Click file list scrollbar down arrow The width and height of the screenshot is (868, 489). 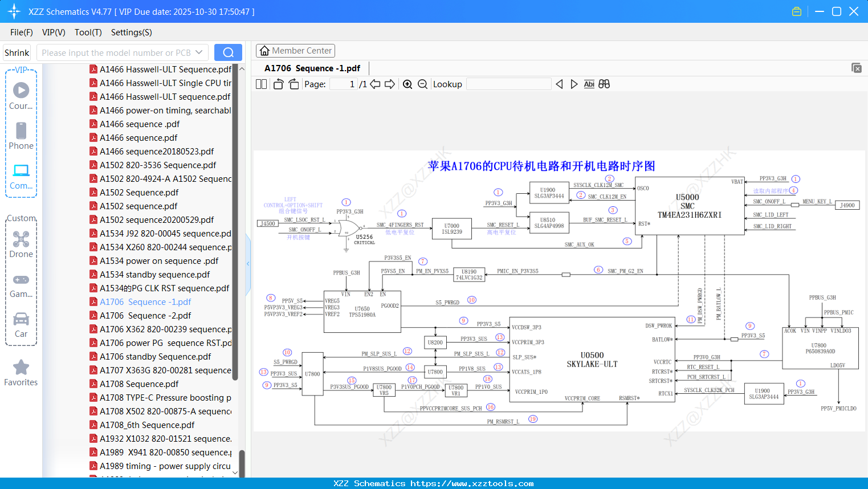click(x=235, y=473)
